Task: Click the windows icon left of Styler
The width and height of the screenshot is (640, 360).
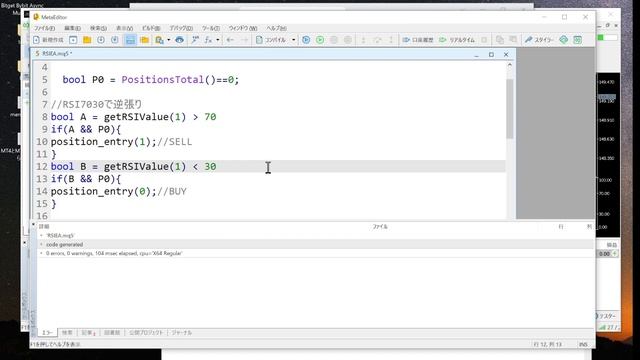Action: pos(513,40)
